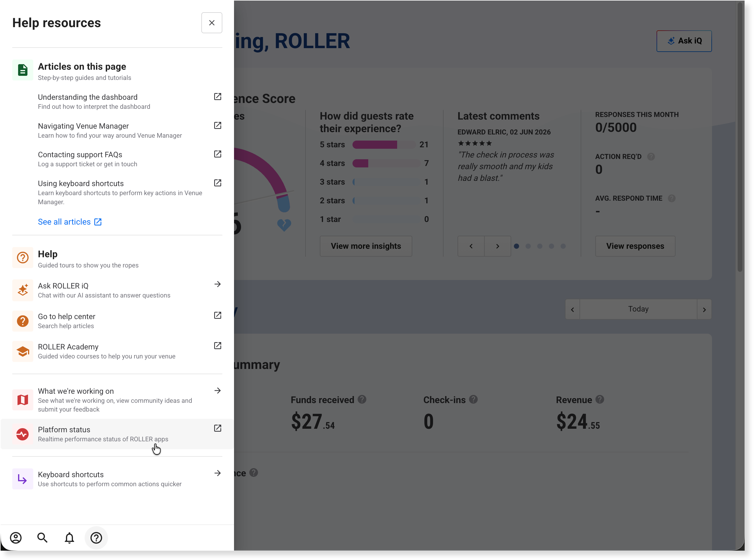
Task: Go to next day chevron beside Today
Action: [704, 309]
